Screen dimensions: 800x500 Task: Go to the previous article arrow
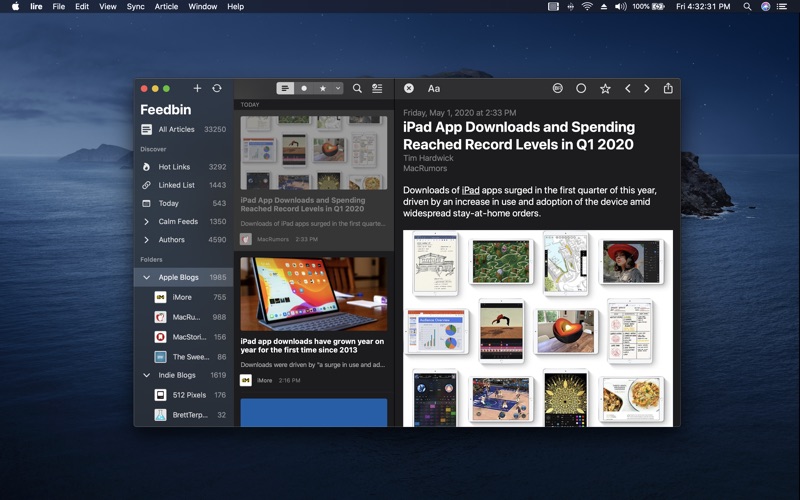628,88
